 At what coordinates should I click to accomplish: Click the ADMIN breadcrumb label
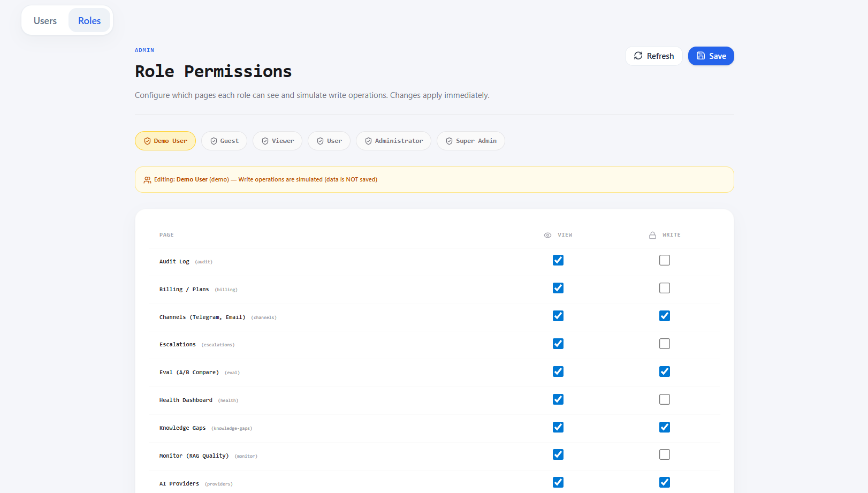(x=144, y=50)
